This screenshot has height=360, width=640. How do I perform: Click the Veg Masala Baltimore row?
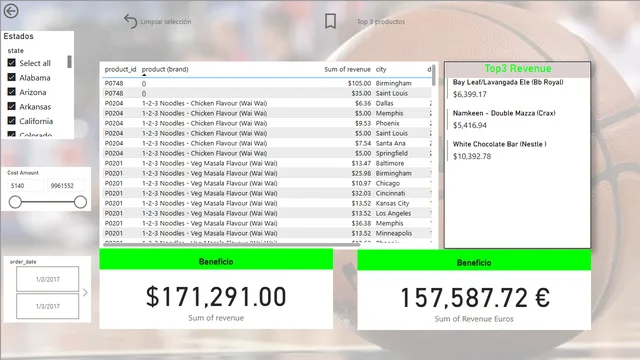(267, 163)
